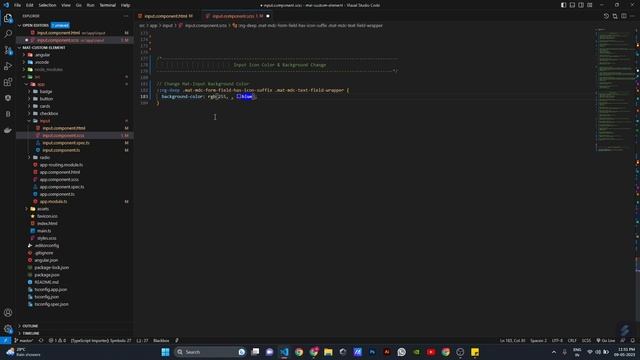This screenshot has height=360, width=640.
Task: Click the Explorer panel more actions ellipsis
Action: point(125,16)
